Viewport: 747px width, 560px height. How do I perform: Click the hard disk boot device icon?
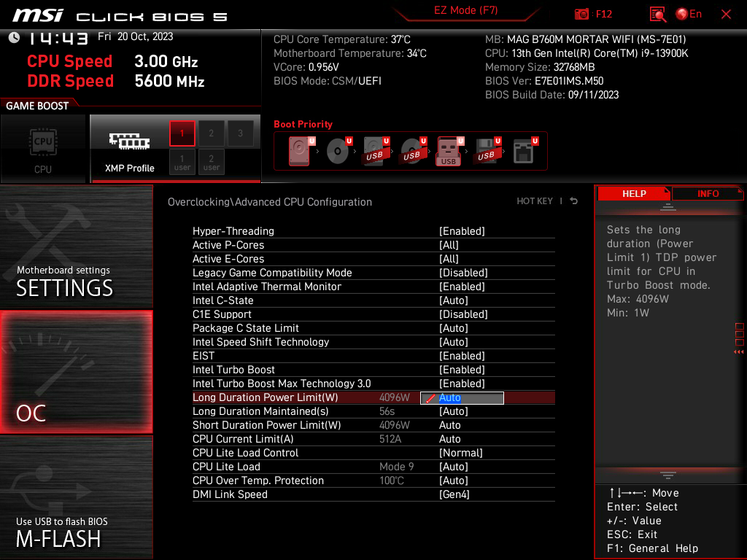[300, 151]
